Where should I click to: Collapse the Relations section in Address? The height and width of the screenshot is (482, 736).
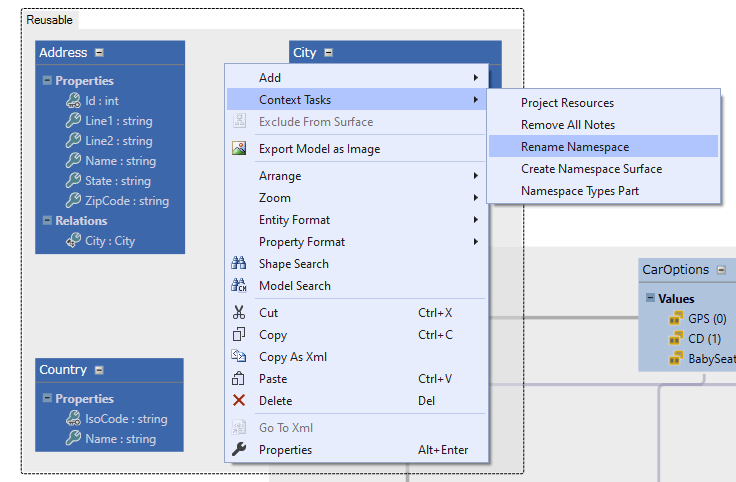point(47,221)
